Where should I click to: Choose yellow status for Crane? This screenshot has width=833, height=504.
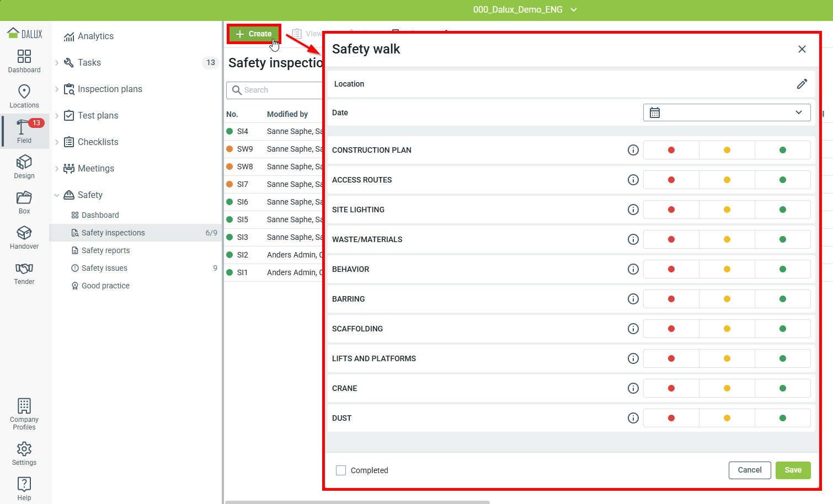click(x=727, y=388)
